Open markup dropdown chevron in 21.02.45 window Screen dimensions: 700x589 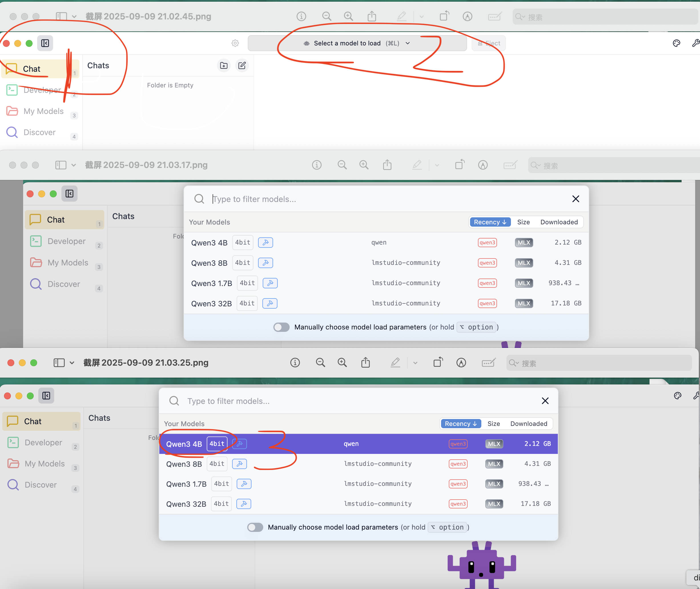coord(422,17)
